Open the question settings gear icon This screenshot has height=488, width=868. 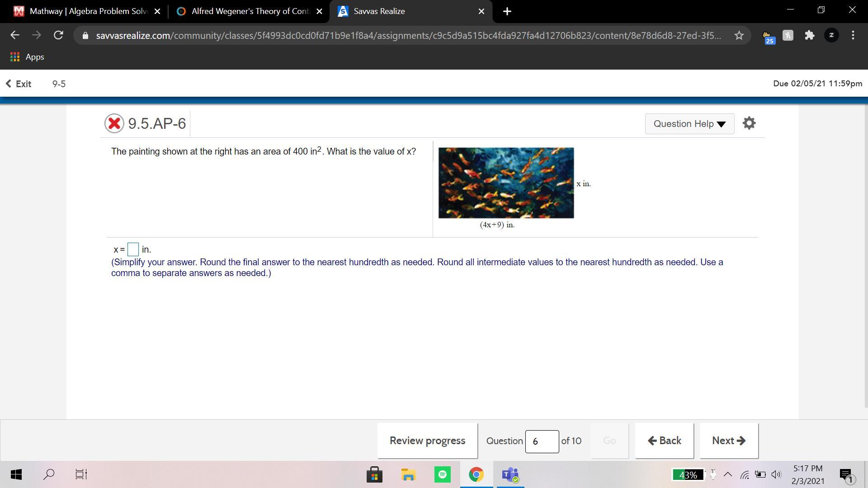pyautogui.click(x=749, y=123)
